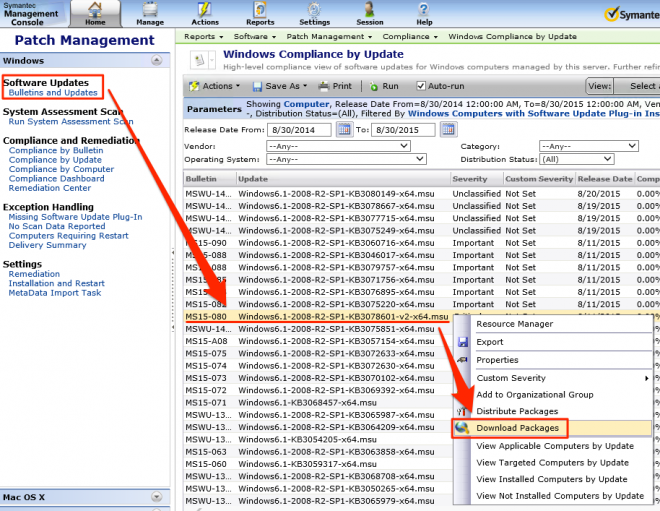Open calendar picker for the To date

448,130
